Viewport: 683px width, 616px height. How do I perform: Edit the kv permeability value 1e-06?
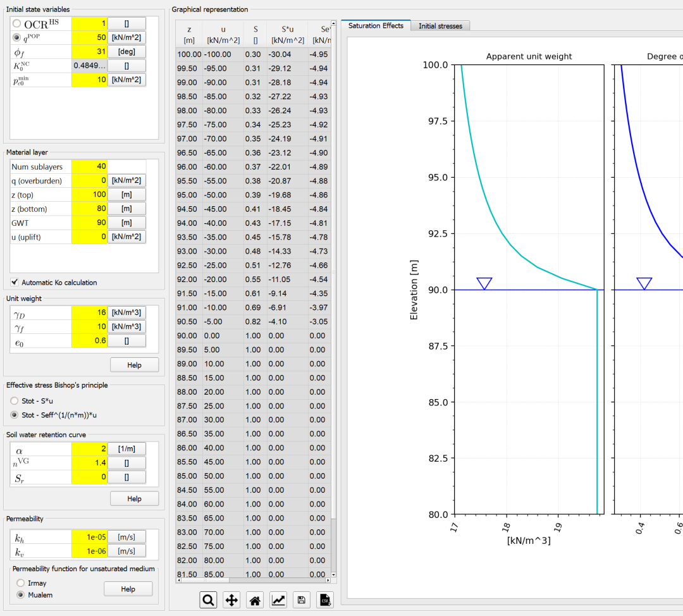click(89, 551)
